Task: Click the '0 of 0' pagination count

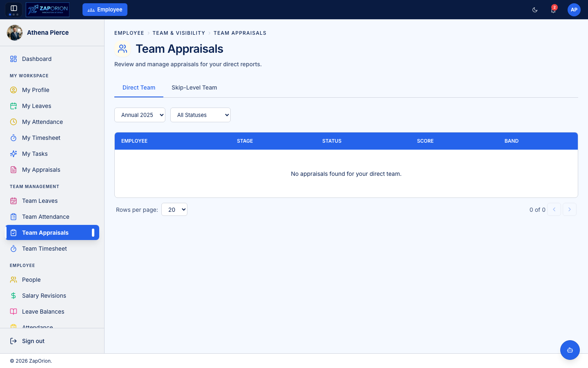Action: (x=537, y=210)
